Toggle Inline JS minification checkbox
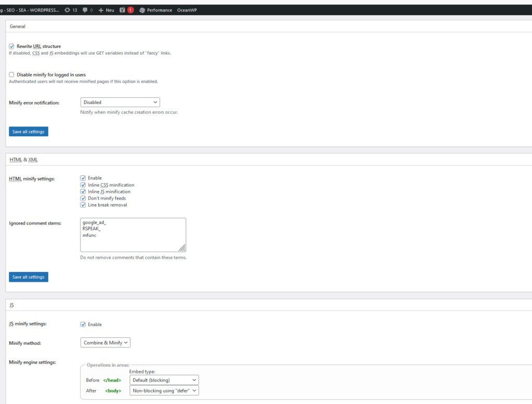 (83, 192)
